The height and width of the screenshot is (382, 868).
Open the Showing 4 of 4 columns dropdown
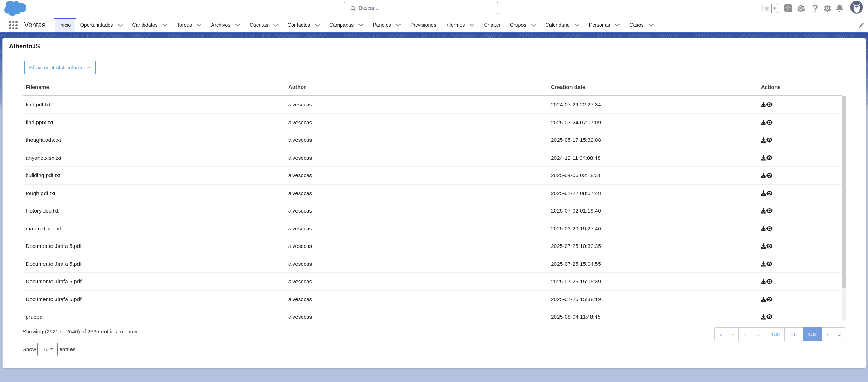click(60, 68)
